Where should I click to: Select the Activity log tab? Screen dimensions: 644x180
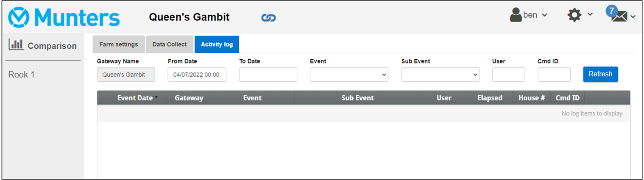pyautogui.click(x=217, y=44)
